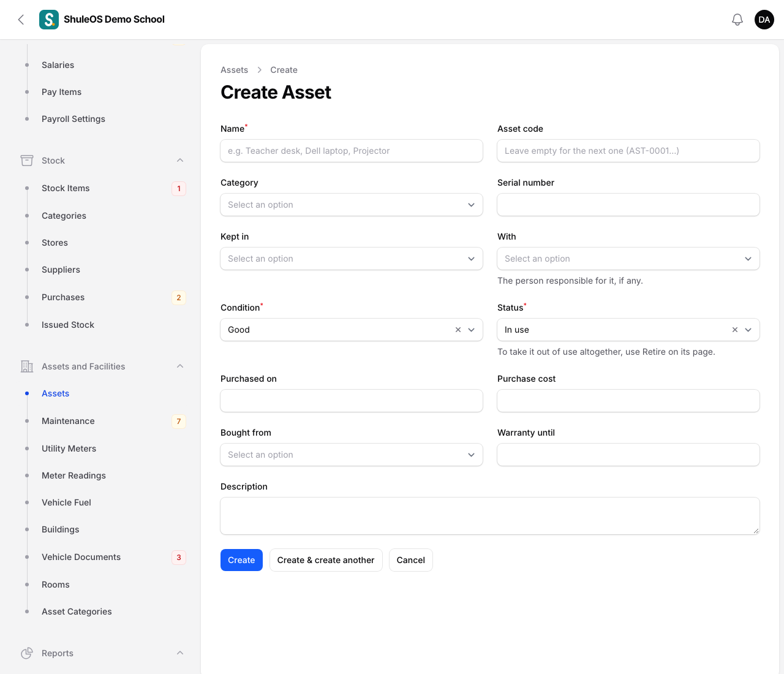This screenshot has height=674, width=784.
Task: Open Meter Readings
Action: point(73,475)
